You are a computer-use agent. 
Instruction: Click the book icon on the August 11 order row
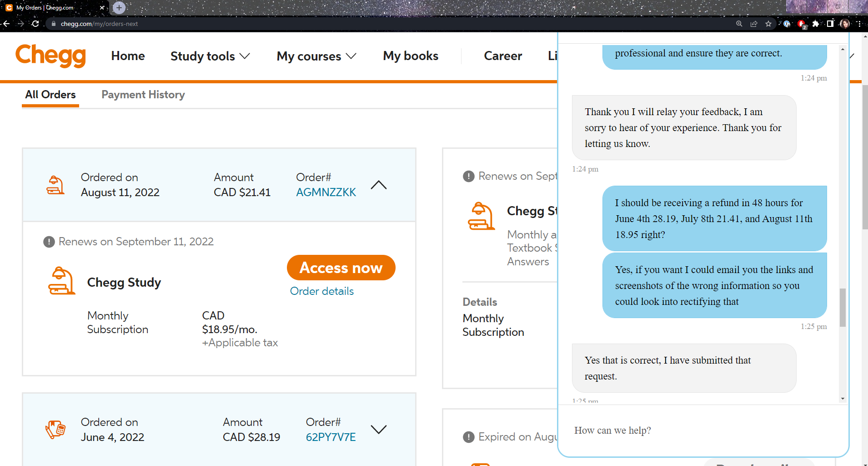pos(55,184)
